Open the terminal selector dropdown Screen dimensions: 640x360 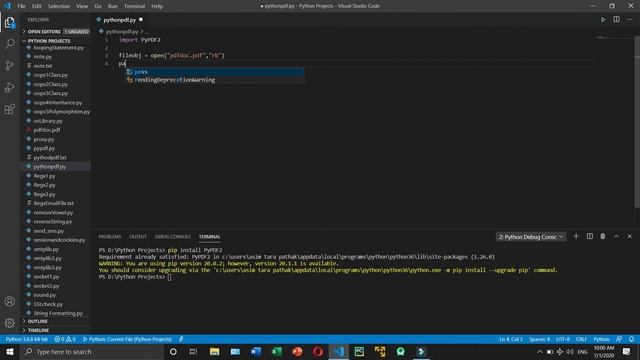[x=531, y=237]
